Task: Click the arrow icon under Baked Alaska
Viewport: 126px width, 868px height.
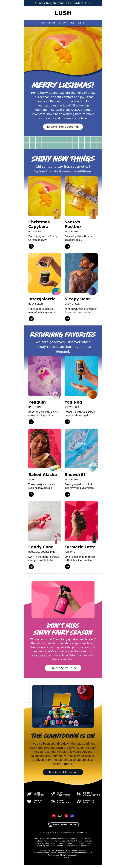Action: 31,494
